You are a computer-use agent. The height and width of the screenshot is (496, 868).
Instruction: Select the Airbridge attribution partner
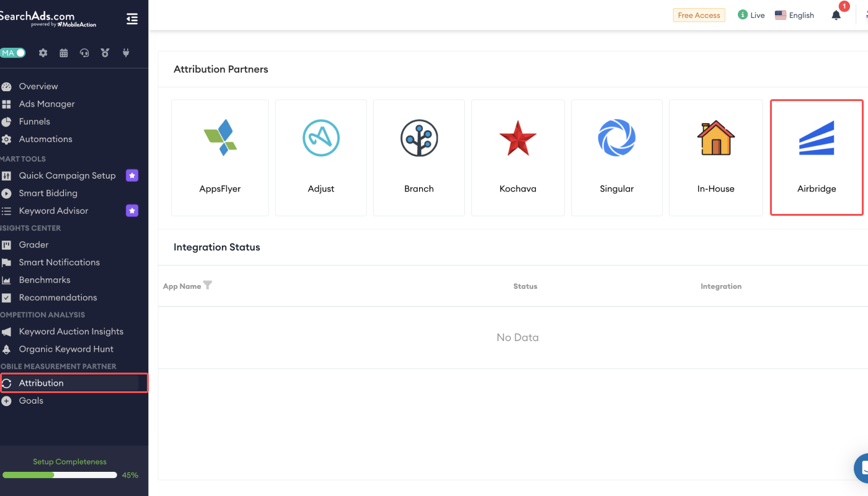click(817, 157)
